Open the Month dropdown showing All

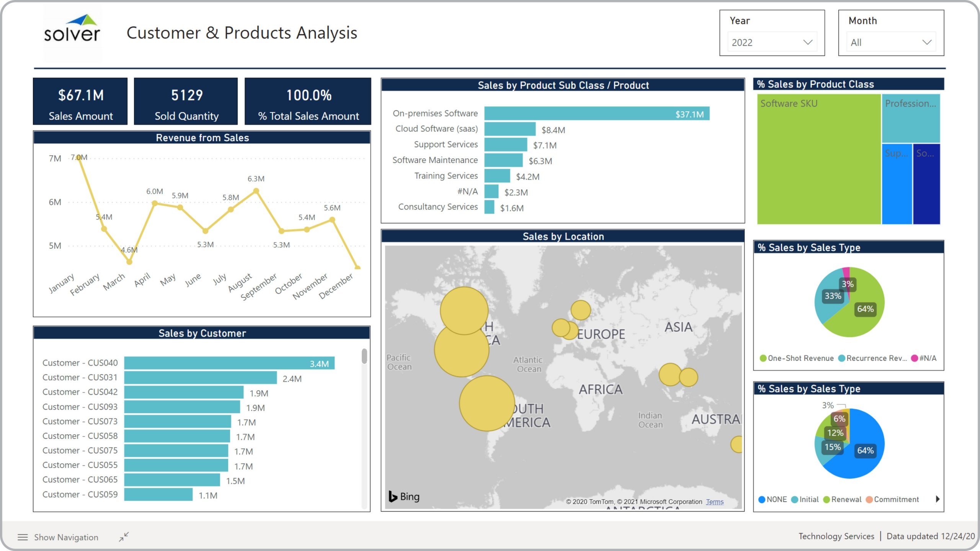(890, 42)
